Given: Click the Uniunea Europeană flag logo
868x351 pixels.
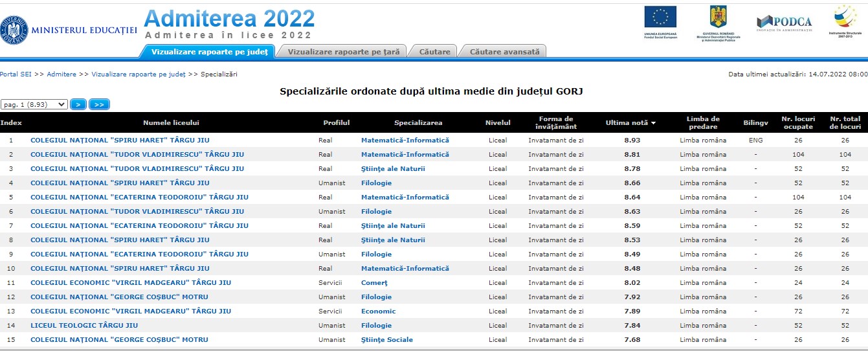Looking at the screenshot, I should [660, 17].
